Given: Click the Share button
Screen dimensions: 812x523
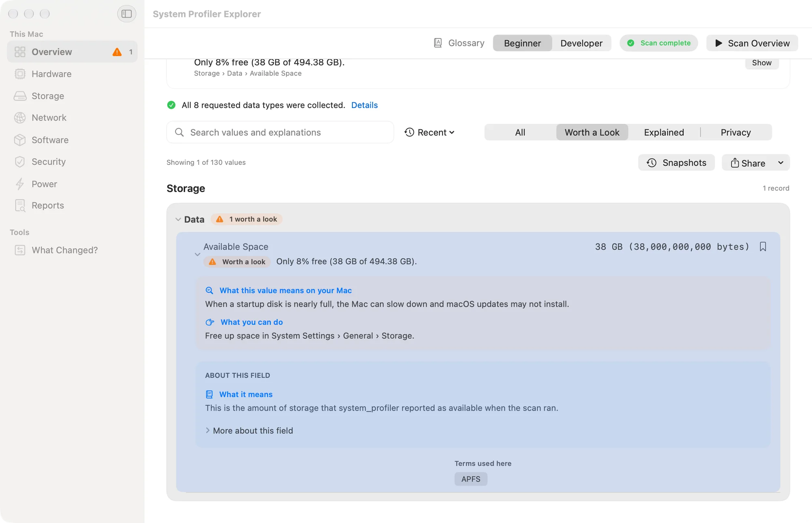Looking at the screenshot, I should 748,163.
